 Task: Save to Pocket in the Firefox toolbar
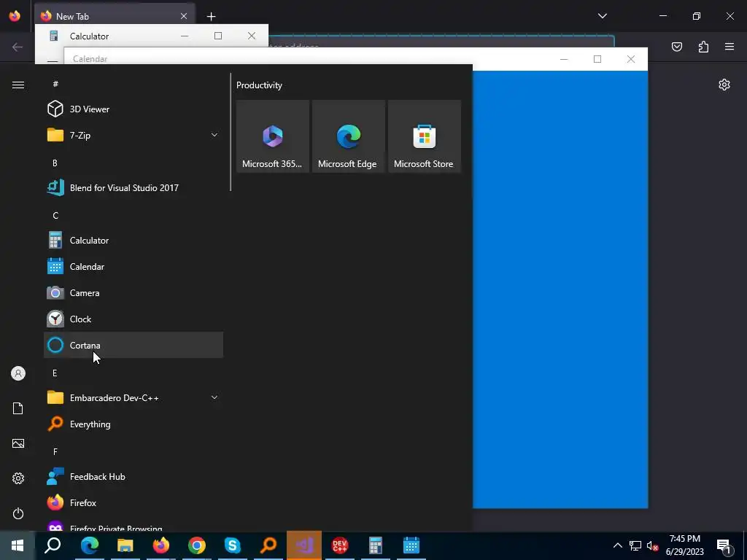tap(676, 47)
